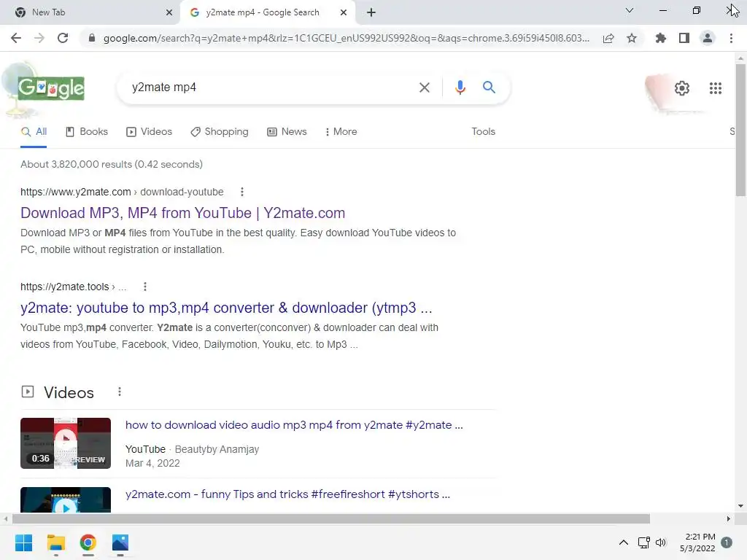Bookmark this page with the star icon
747x560 pixels.
point(632,38)
